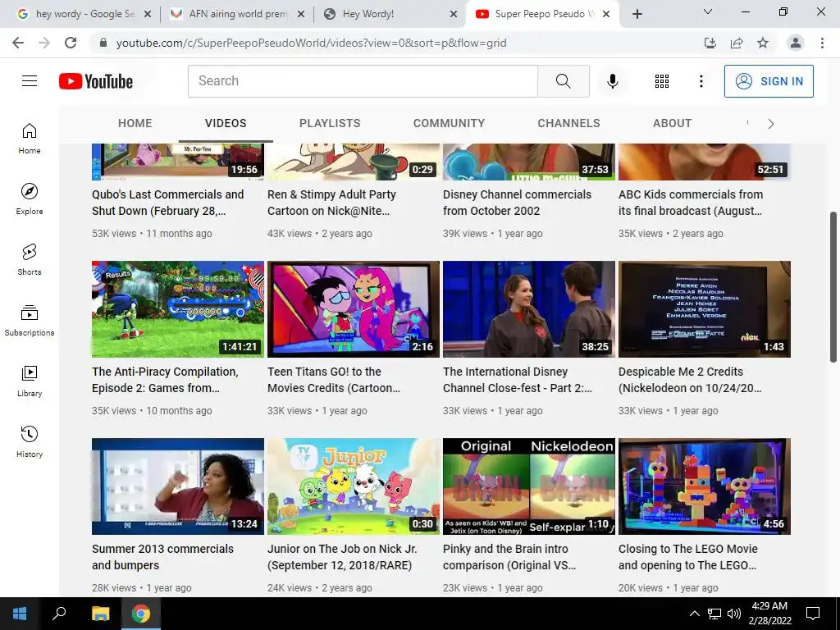Share this page via address bar icon
Image resolution: width=840 pixels, height=630 pixels.
737,43
